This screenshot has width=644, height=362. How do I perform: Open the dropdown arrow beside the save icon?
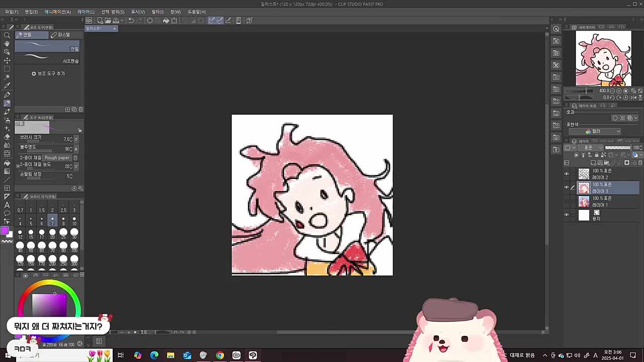[122, 21]
